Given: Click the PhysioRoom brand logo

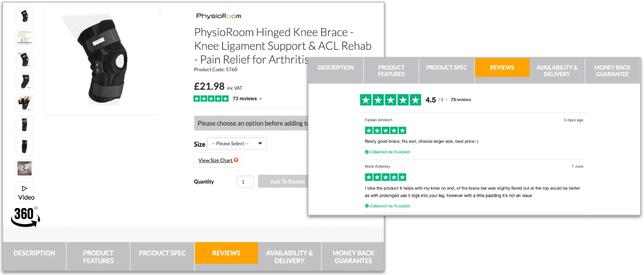Looking at the screenshot, I should [x=219, y=16].
